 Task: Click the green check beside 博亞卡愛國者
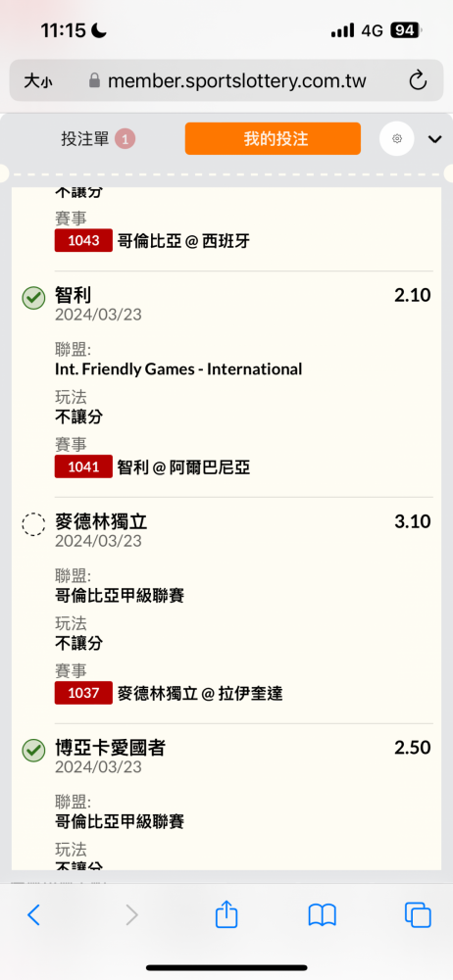click(33, 751)
